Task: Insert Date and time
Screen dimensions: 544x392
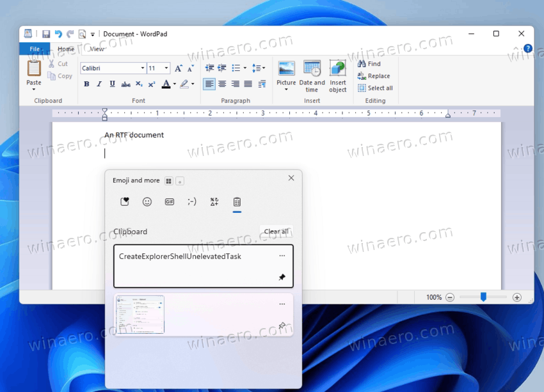Action: point(312,76)
